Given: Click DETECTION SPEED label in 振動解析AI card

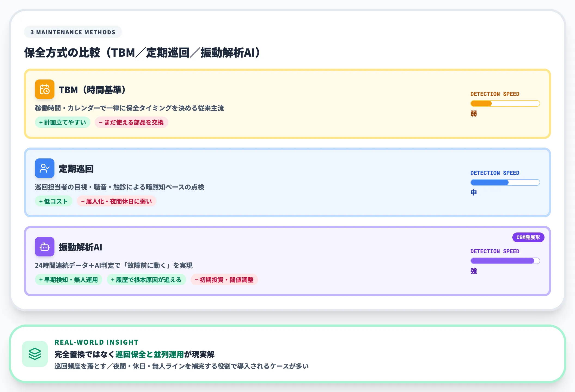Looking at the screenshot, I should tap(495, 251).
